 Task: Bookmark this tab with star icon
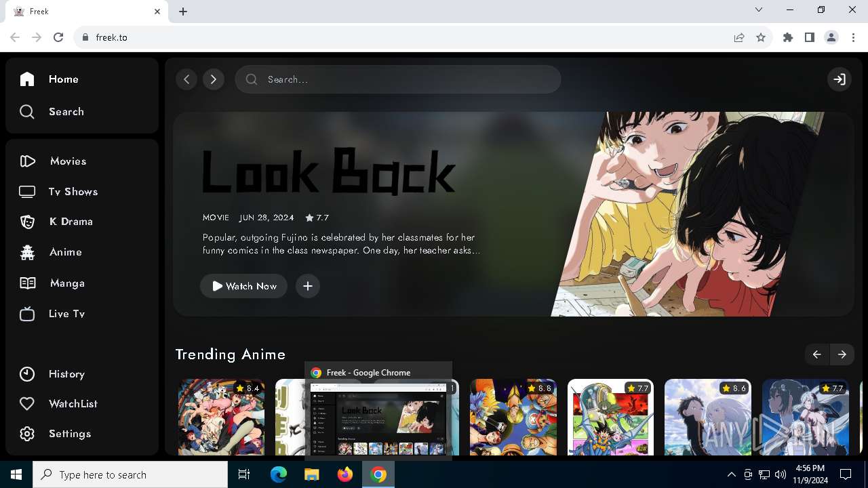click(x=761, y=37)
